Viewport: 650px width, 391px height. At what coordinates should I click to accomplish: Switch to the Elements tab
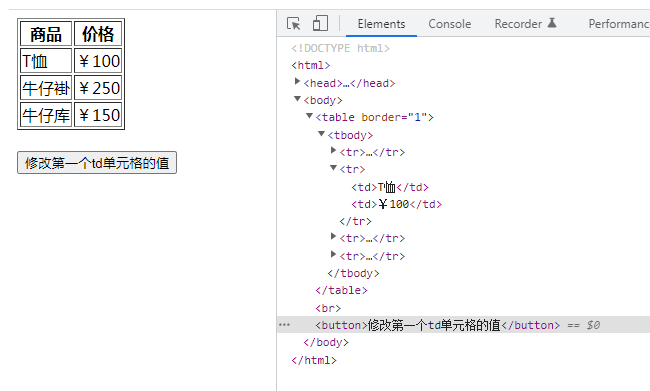[381, 24]
